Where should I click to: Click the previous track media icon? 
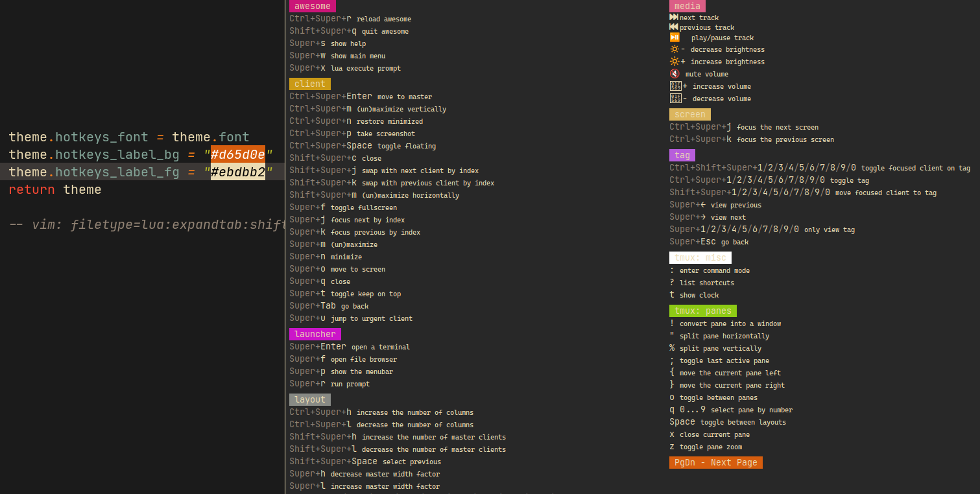674,27
